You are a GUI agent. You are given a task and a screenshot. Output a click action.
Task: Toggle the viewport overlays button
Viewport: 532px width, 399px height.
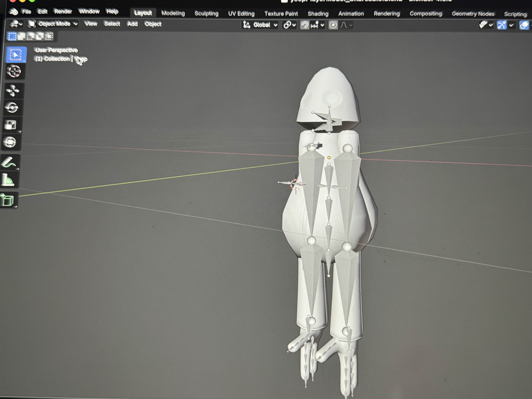[x=524, y=25]
